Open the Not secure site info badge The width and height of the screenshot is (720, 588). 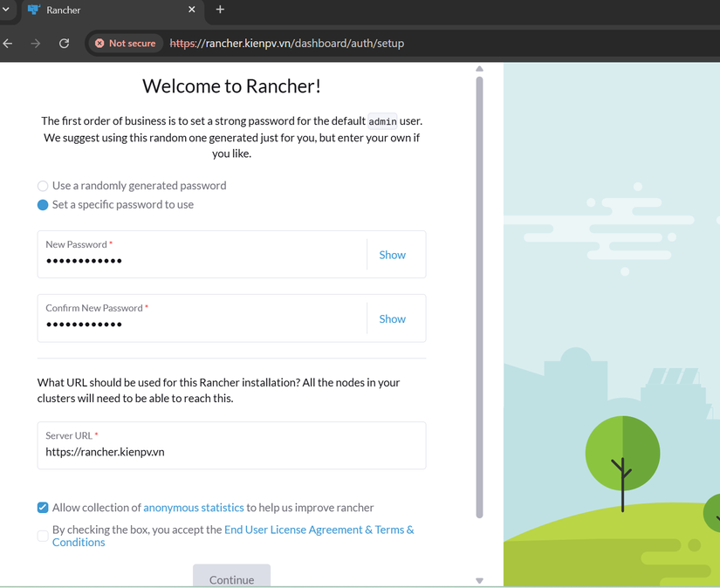[x=126, y=44]
